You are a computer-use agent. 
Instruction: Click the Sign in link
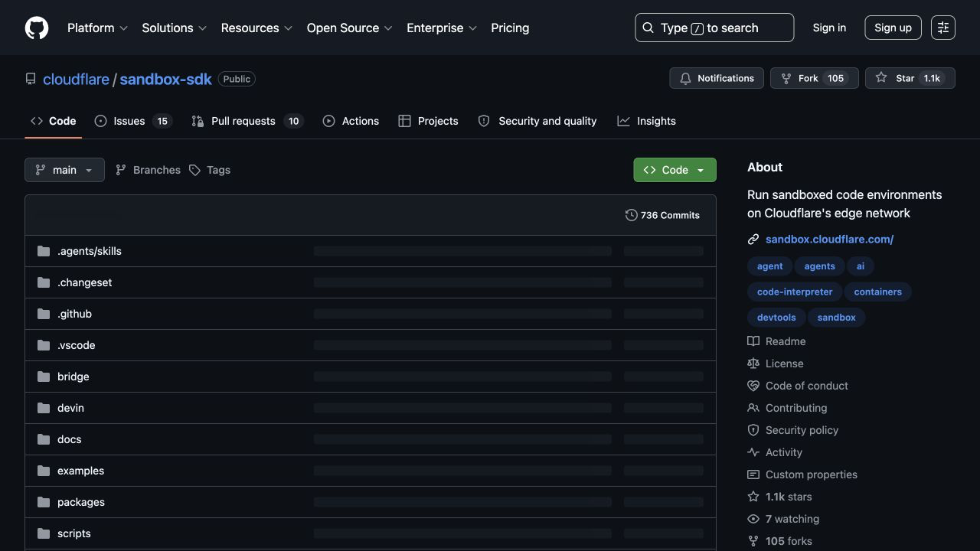click(x=829, y=28)
